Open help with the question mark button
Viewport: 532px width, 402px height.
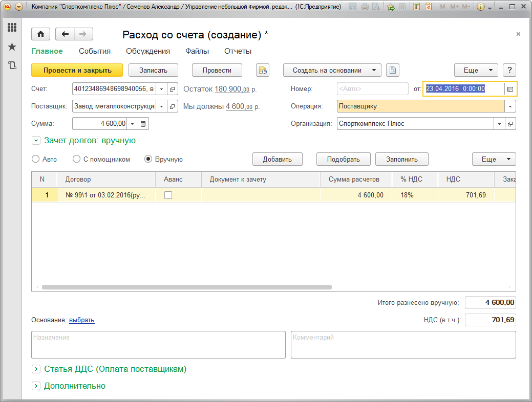[x=509, y=70]
